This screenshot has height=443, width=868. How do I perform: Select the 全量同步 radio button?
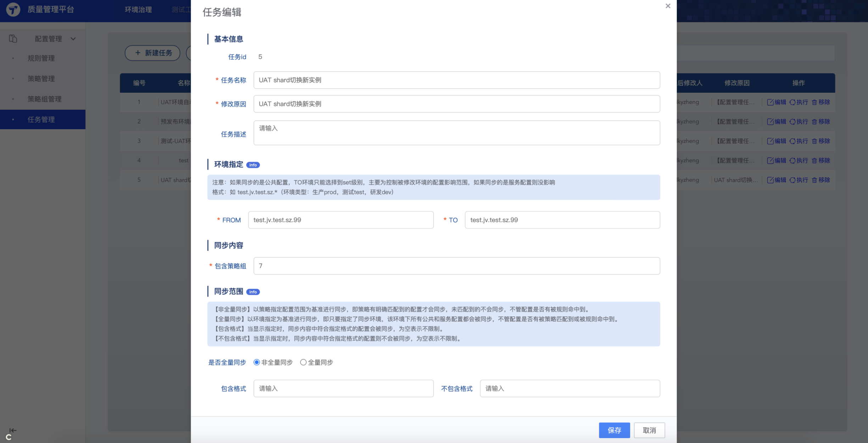(x=303, y=362)
